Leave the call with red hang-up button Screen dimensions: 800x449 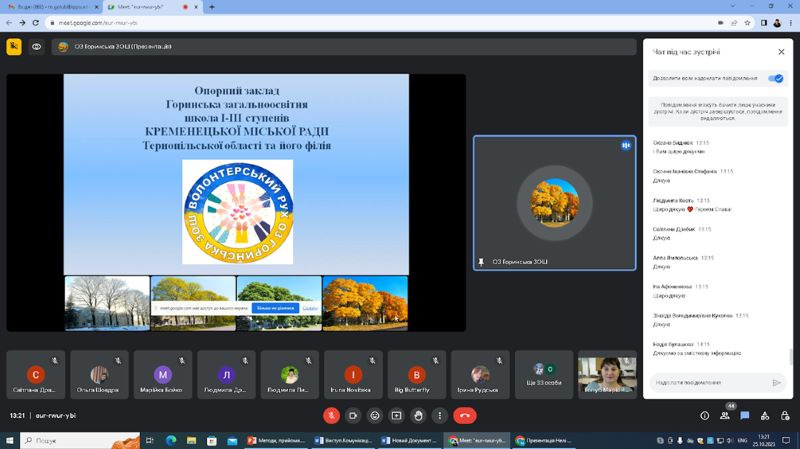click(x=465, y=415)
